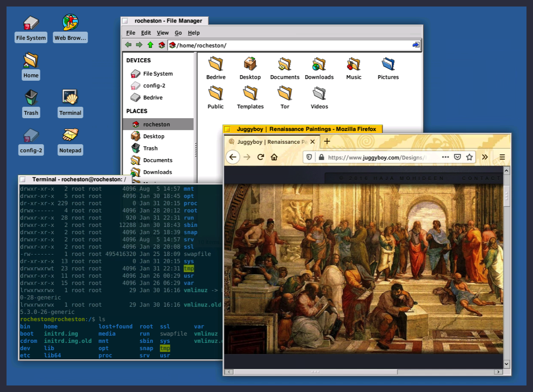This screenshot has width=533, height=392.
Task: Select the Public folder in File Manager
Action: (x=216, y=98)
